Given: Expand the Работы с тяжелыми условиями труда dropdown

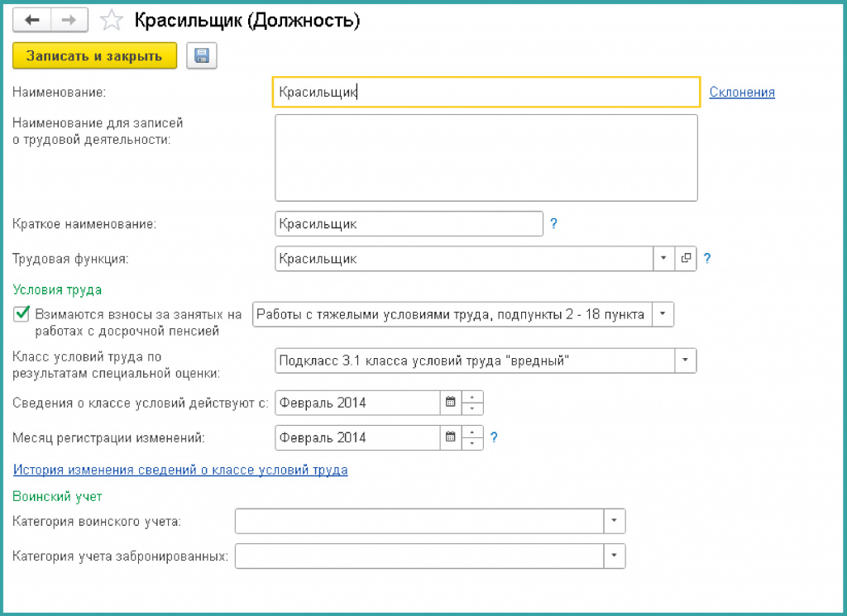Looking at the screenshot, I should coord(663,314).
